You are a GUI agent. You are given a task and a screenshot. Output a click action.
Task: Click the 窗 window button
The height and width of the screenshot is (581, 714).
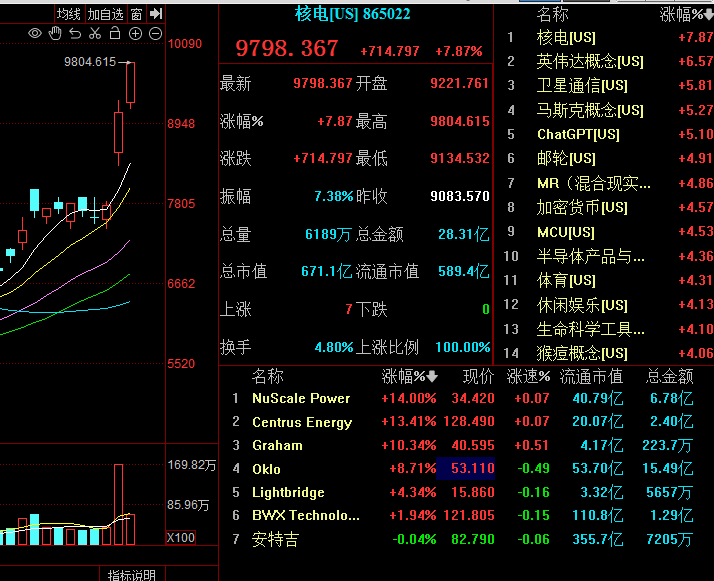[x=136, y=14]
